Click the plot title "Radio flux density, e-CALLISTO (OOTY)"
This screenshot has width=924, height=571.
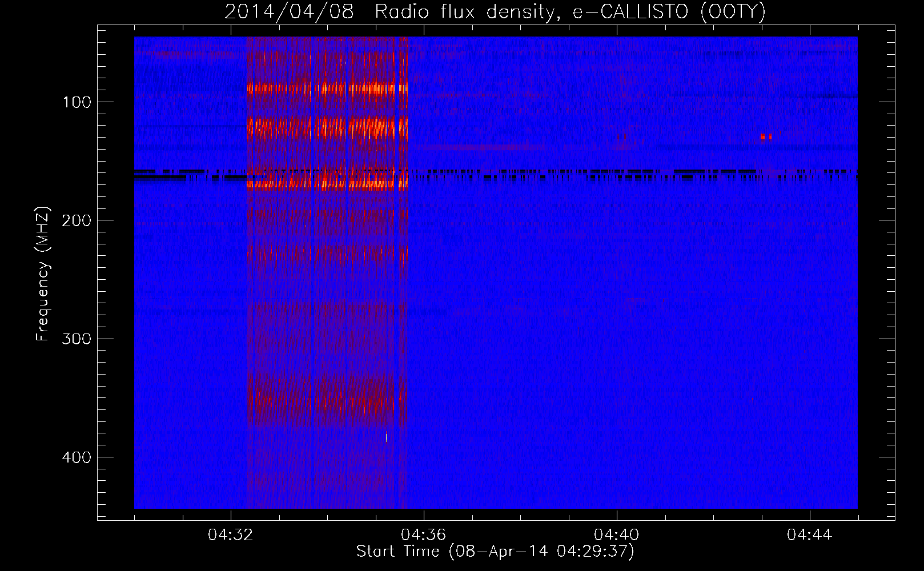click(x=570, y=11)
